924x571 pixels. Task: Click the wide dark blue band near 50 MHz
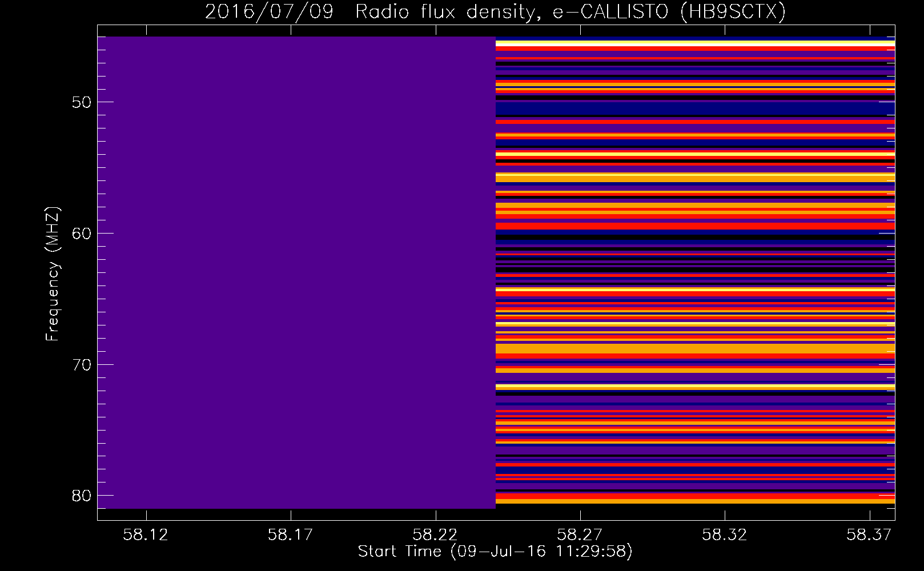(695, 108)
